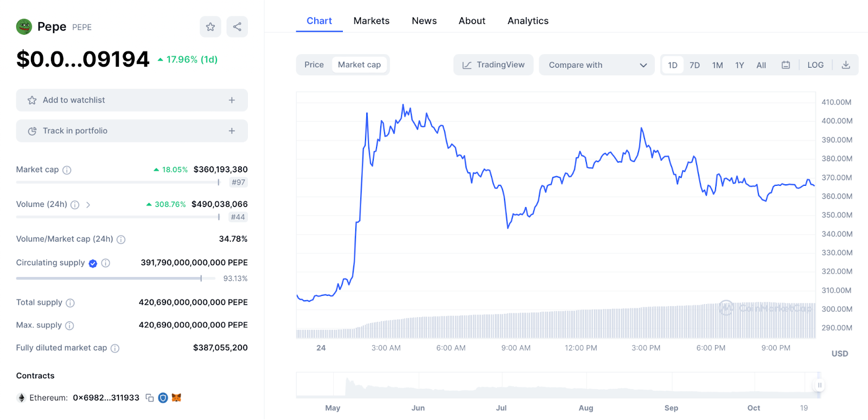Open the Chart tab
Screen dimensions: 868x420
[x=319, y=21]
